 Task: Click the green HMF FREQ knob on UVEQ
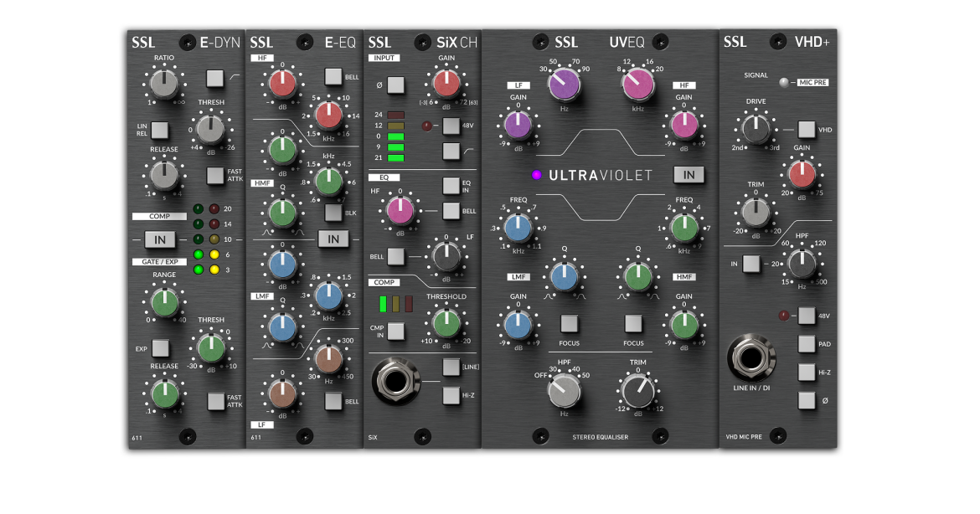tap(683, 228)
